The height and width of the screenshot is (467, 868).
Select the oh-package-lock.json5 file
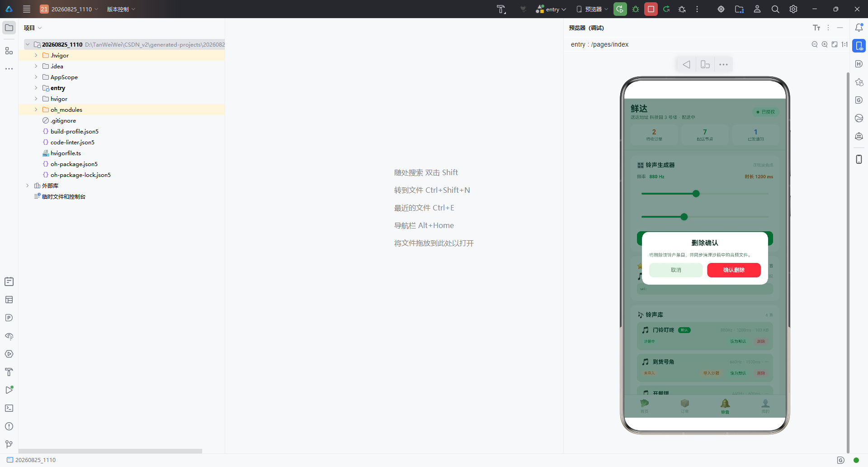[x=80, y=175]
